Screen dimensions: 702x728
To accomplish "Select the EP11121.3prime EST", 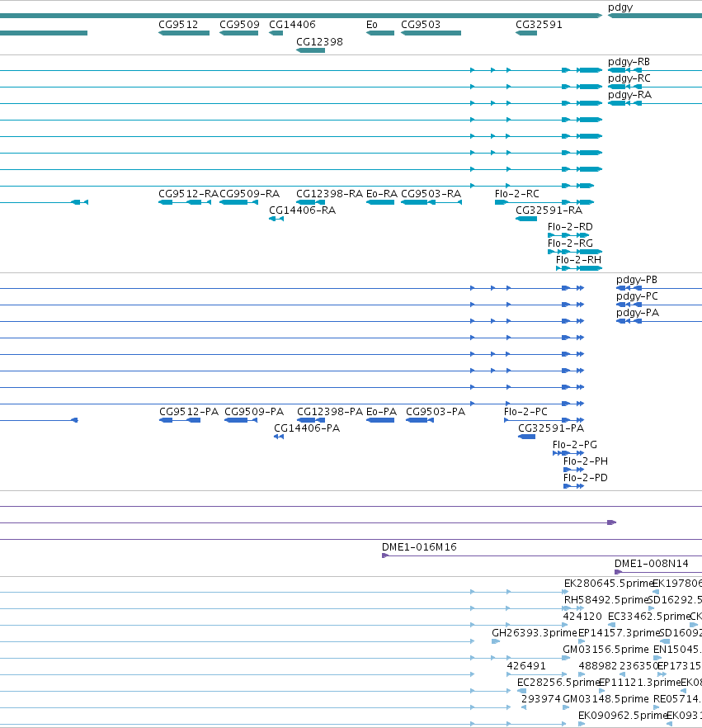I will pyautogui.click(x=602, y=691).
